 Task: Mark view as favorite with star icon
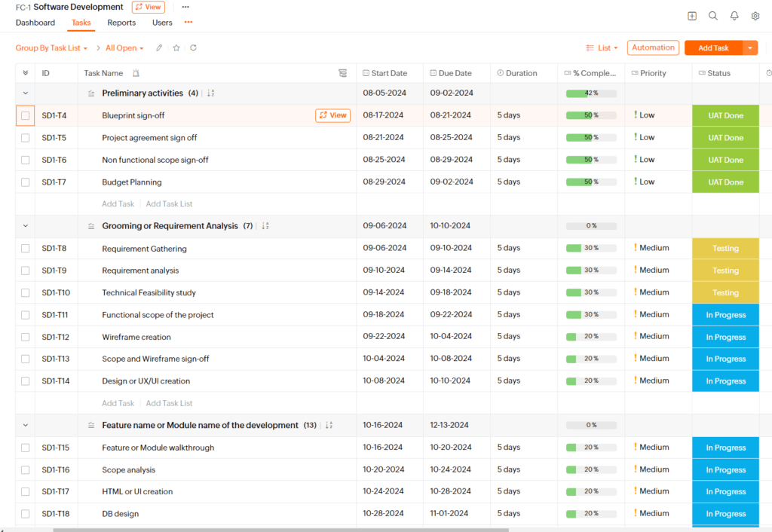(x=176, y=48)
